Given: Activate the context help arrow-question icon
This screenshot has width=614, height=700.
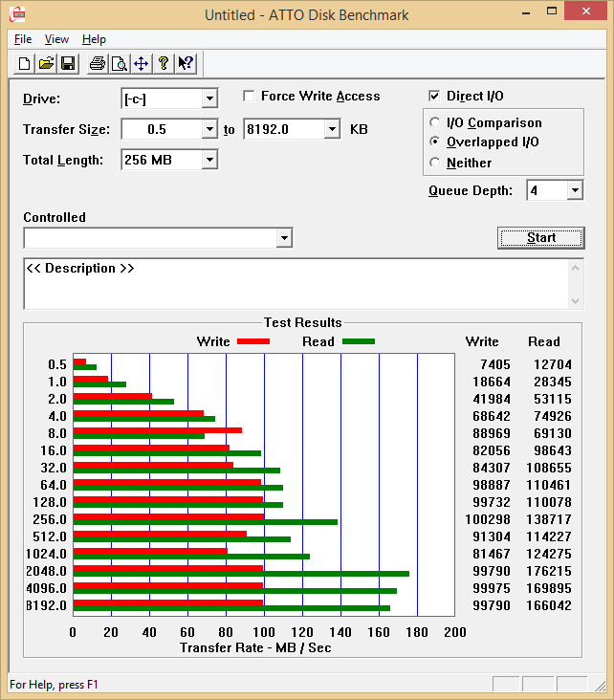Looking at the screenshot, I should click(x=186, y=63).
